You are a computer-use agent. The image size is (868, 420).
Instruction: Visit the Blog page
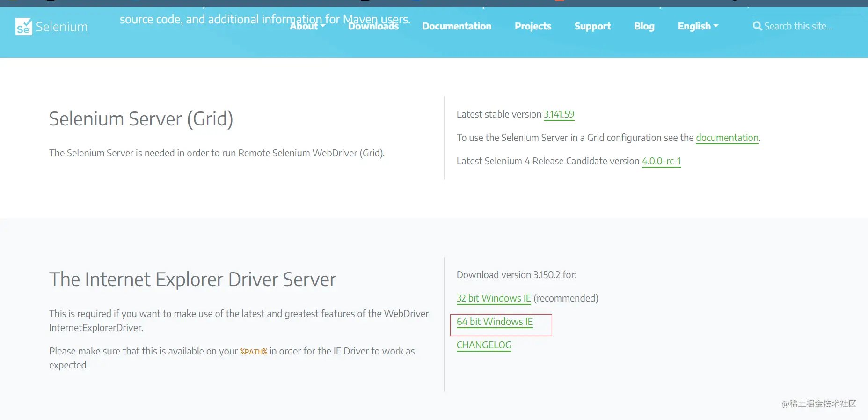pos(644,26)
